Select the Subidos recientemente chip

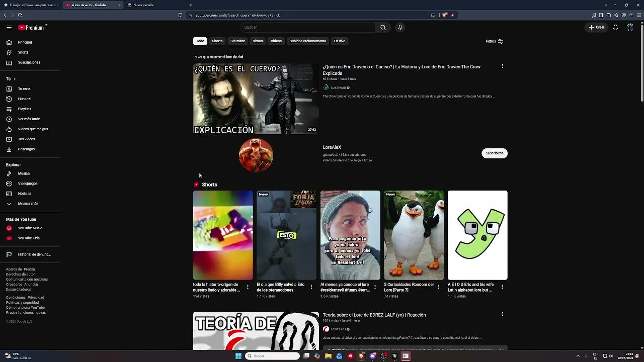308,41
